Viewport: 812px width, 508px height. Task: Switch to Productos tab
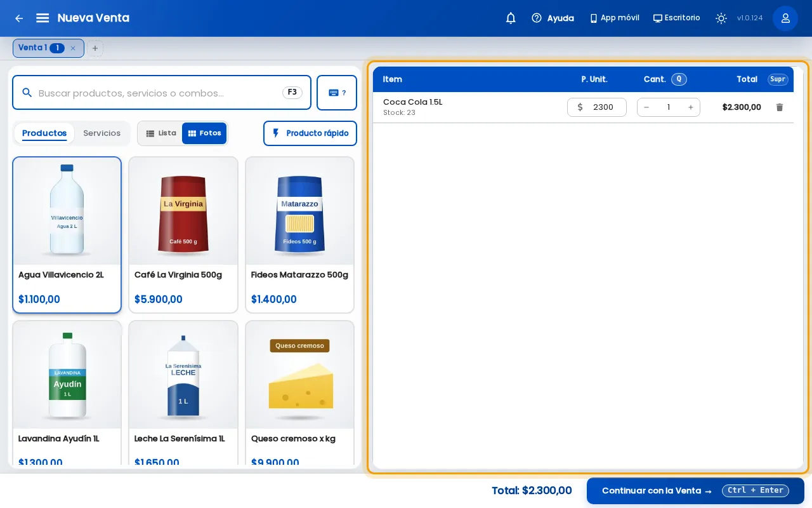(44, 133)
